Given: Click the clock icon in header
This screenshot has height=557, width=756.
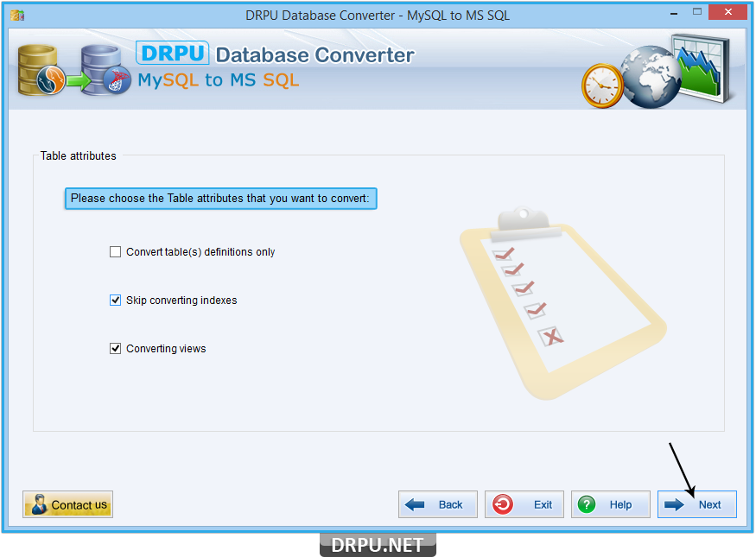Looking at the screenshot, I should (x=602, y=85).
